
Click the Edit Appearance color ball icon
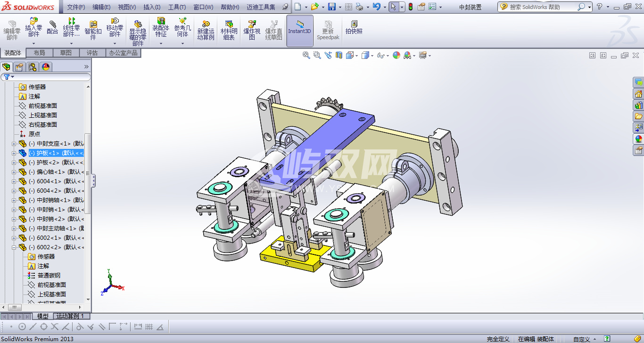pyautogui.click(x=396, y=55)
